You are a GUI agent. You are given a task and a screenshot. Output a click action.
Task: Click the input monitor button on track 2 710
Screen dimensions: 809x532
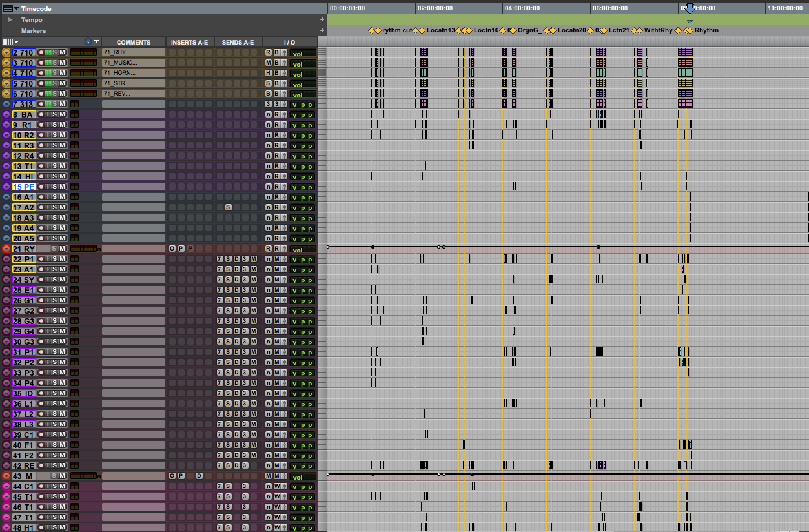tap(47, 52)
